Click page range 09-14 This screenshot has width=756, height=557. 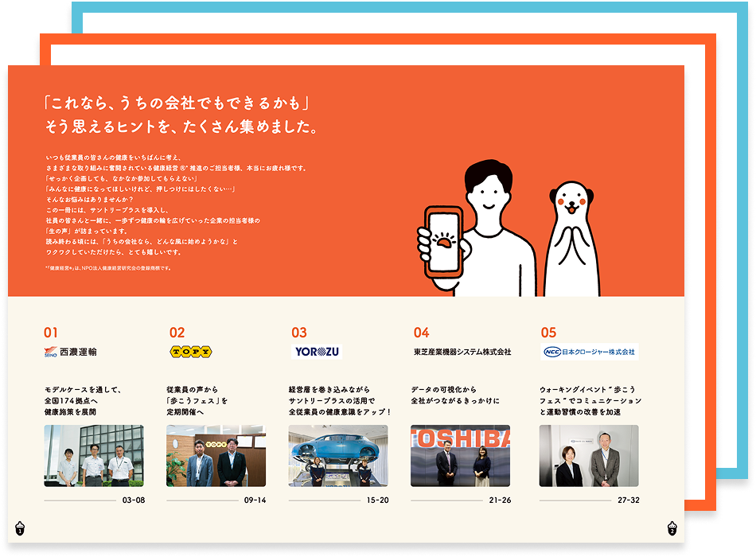tap(255, 500)
